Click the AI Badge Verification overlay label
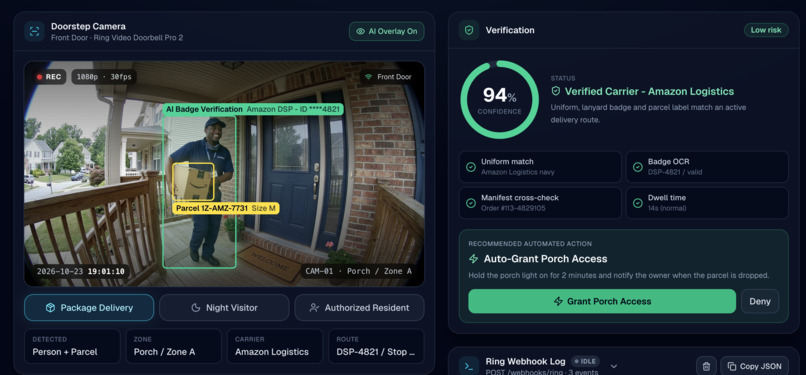 coord(253,109)
